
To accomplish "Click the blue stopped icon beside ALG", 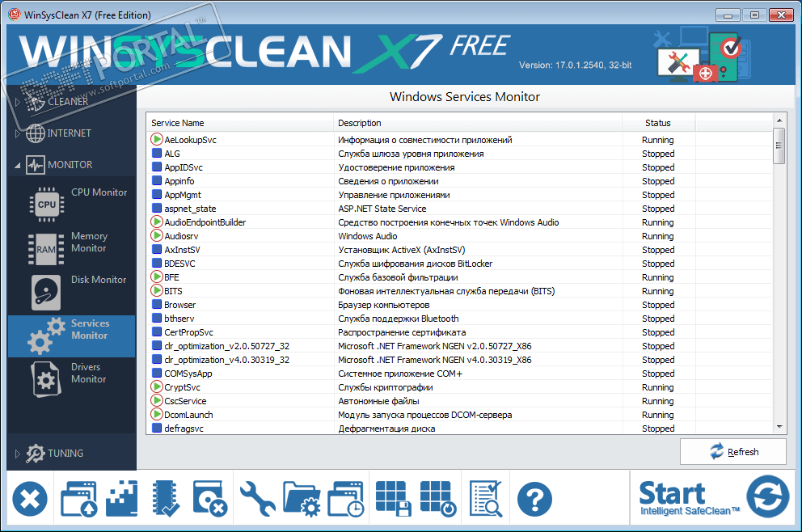I will click(x=157, y=153).
